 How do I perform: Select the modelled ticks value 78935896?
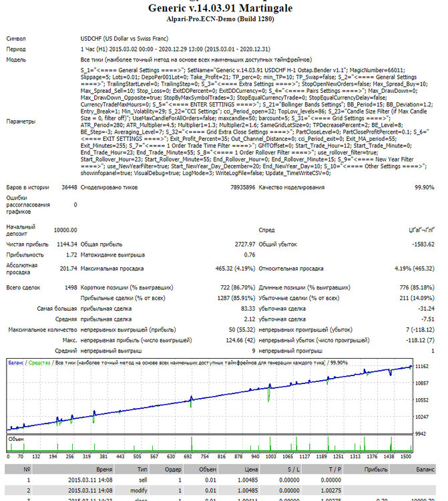[242, 187]
